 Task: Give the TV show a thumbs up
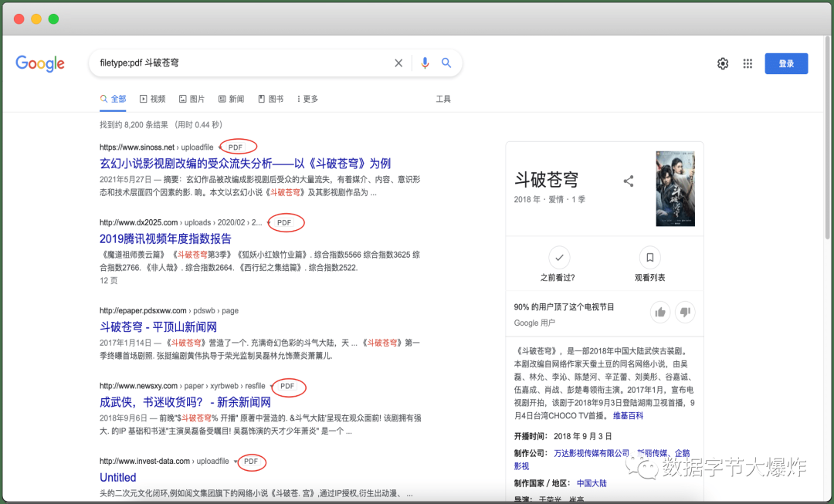tap(660, 312)
